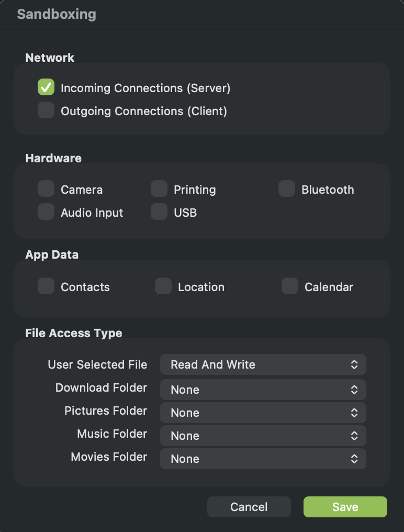Open Pictures Folder access dropdown
The width and height of the screenshot is (404, 532).
point(263,413)
